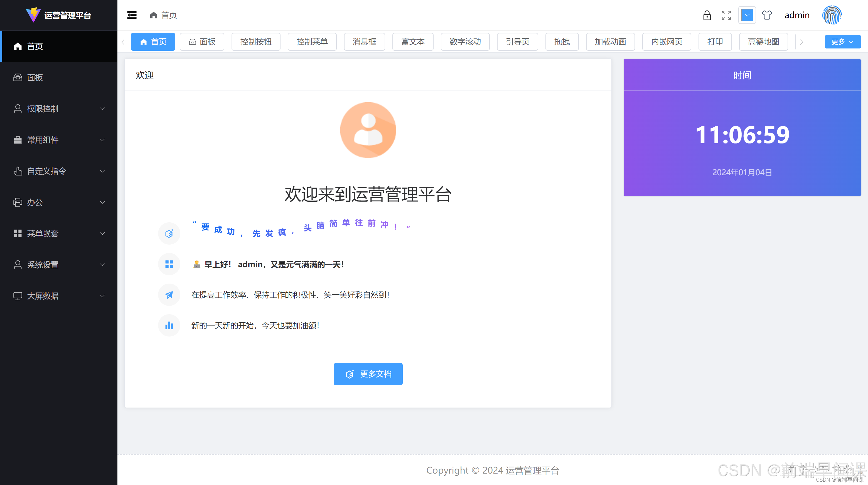This screenshot has width=868, height=485.
Task: Open the 更多 dropdown button
Action: click(843, 42)
